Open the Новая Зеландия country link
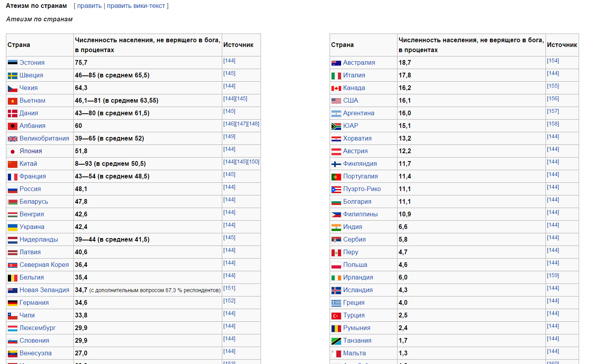 pyautogui.click(x=44, y=290)
